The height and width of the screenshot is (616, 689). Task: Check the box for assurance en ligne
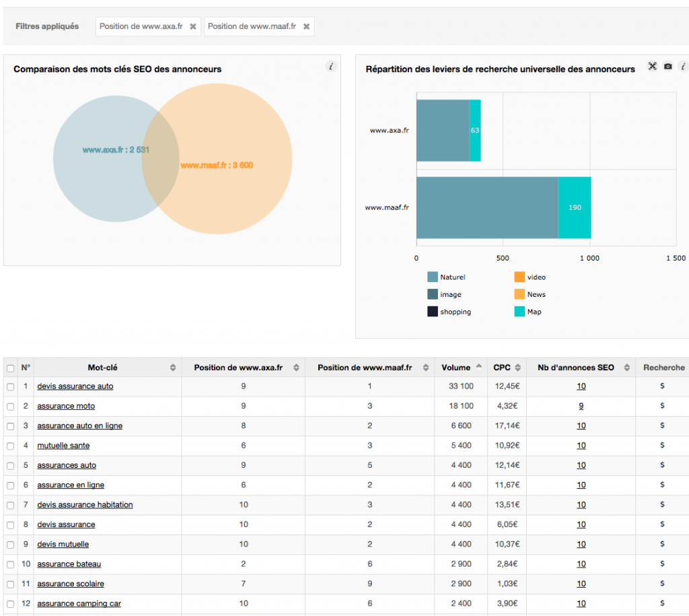point(11,486)
